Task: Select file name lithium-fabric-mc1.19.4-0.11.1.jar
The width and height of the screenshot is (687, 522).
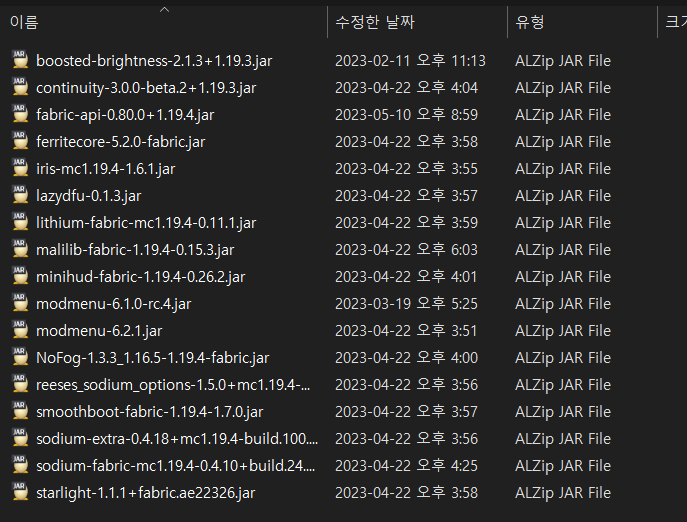Action: [x=146, y=223]
